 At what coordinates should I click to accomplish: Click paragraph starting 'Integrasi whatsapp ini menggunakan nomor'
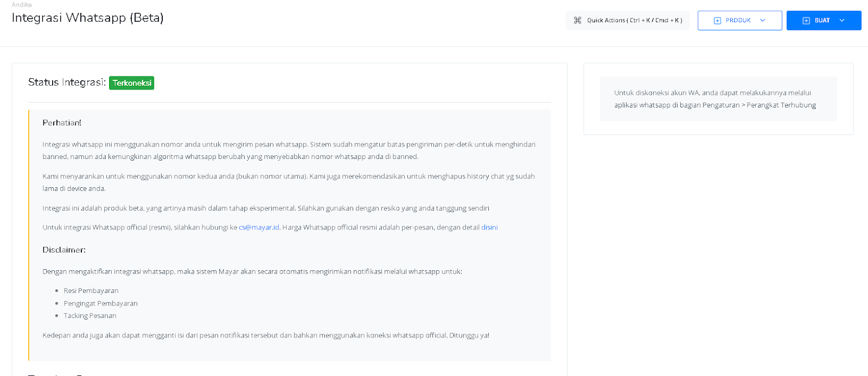(x=289, y=150)
